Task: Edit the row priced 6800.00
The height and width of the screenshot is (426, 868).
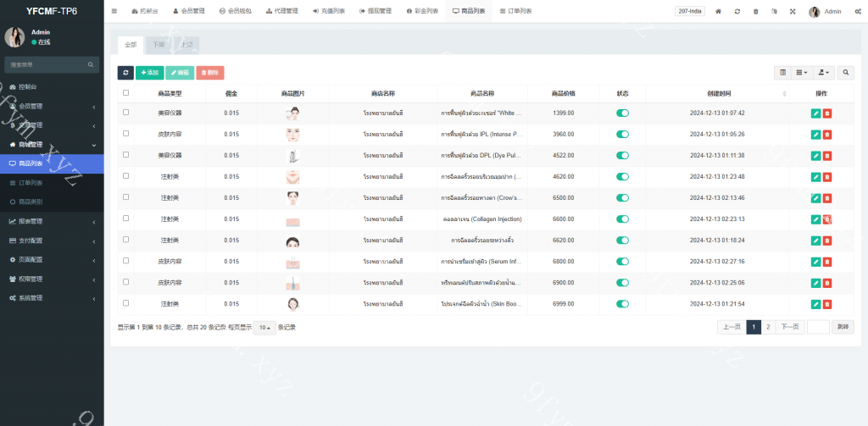Action: pos(815,262)
